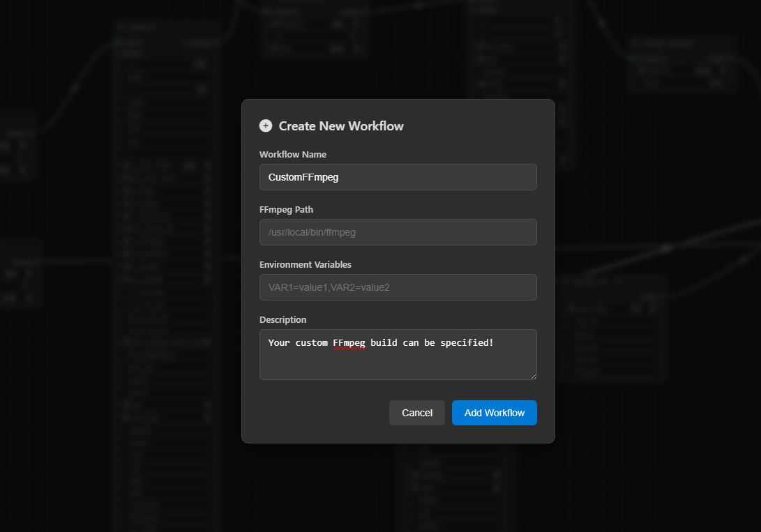761x532 pixels.
Task: Click the word "build" in the Description
Action: [384, 343]
